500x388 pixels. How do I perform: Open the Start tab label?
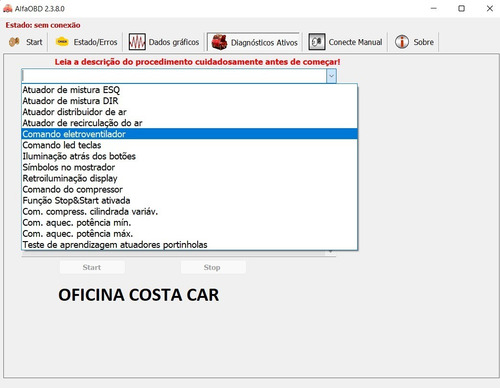click(x=34, y=42)
